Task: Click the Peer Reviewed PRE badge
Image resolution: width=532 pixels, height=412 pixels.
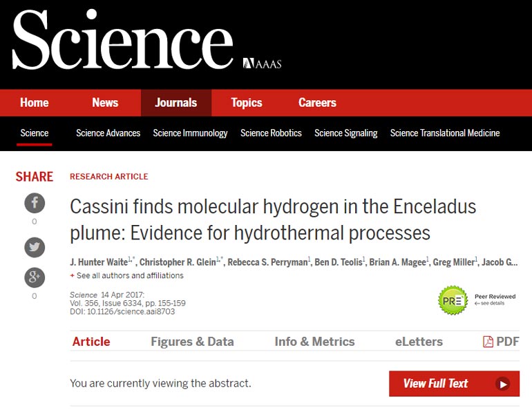Action: (453, 300)
